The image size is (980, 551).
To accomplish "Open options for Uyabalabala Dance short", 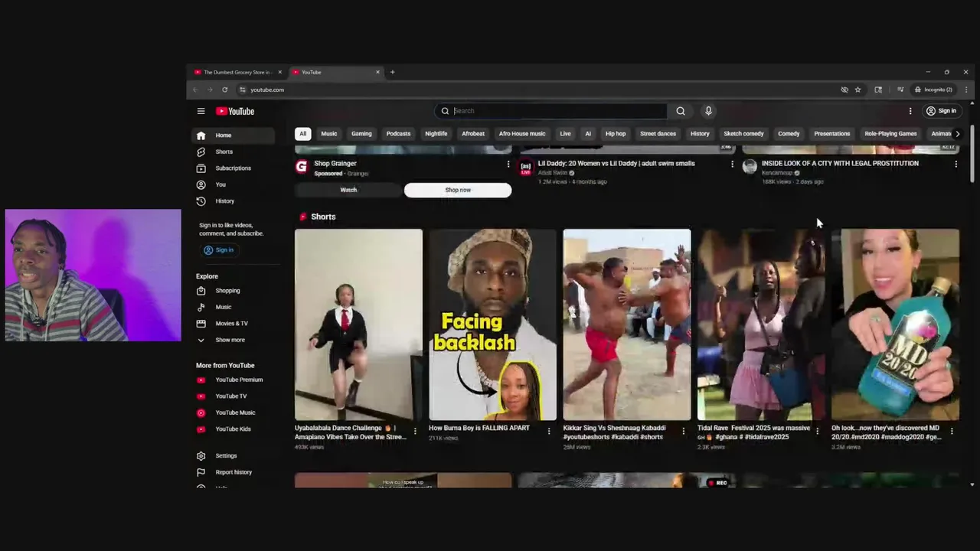I will point(415,432).
